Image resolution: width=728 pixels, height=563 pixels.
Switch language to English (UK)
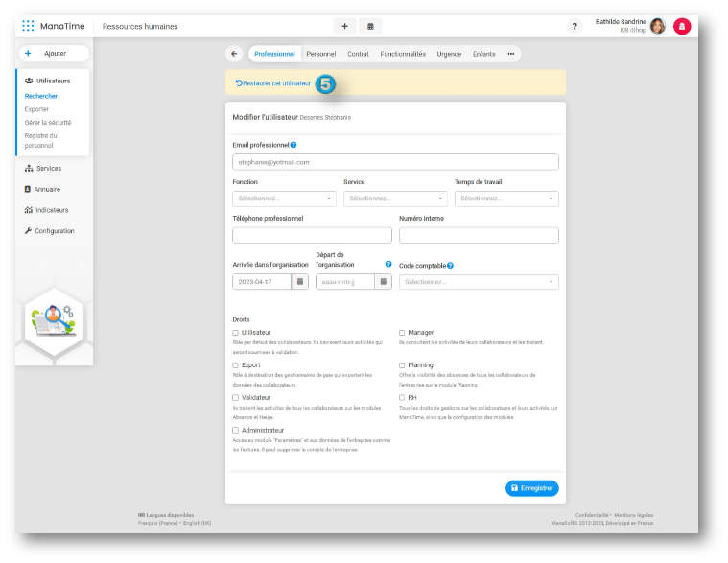pos(198,523)
